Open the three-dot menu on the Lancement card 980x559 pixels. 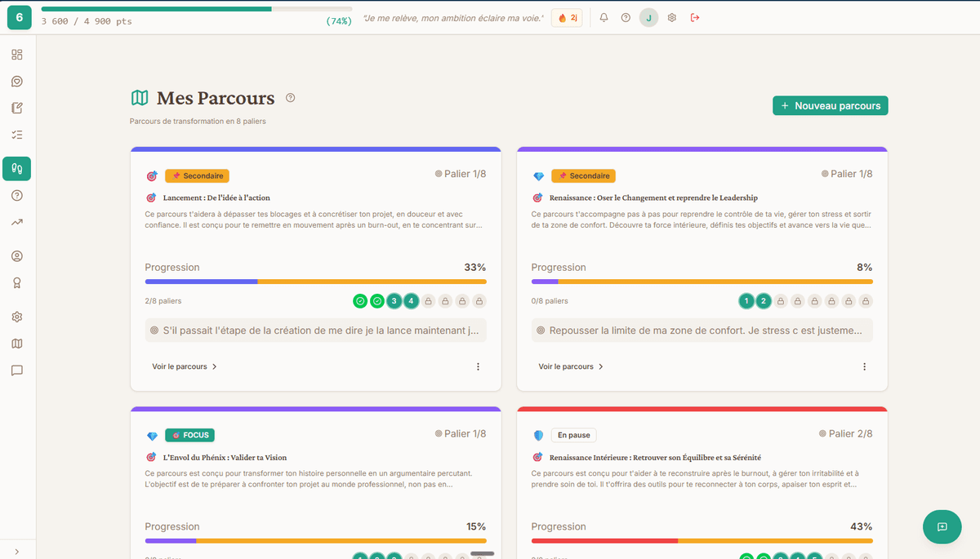pos(478,366)
